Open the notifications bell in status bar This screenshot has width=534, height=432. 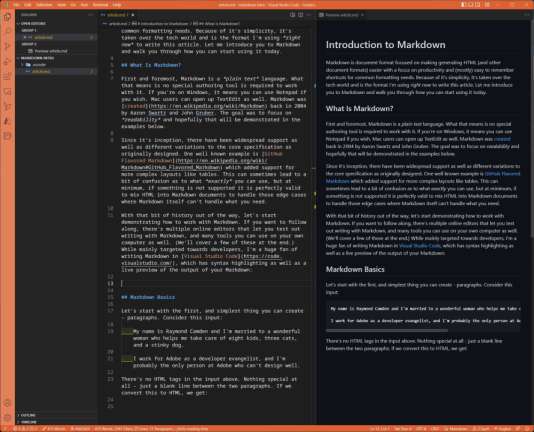click(527, 429)
